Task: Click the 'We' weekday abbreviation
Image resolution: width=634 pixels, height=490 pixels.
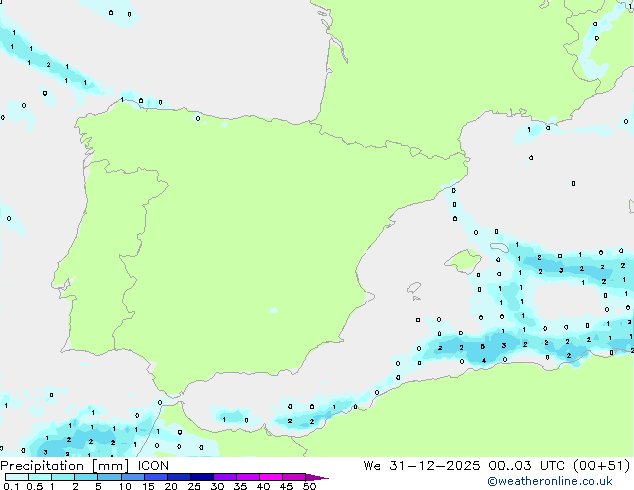Action: coord(372,466)
